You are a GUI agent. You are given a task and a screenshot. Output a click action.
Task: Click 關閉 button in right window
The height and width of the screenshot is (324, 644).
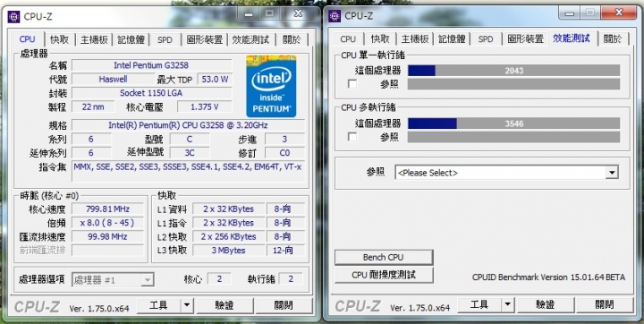pos(604,304)
